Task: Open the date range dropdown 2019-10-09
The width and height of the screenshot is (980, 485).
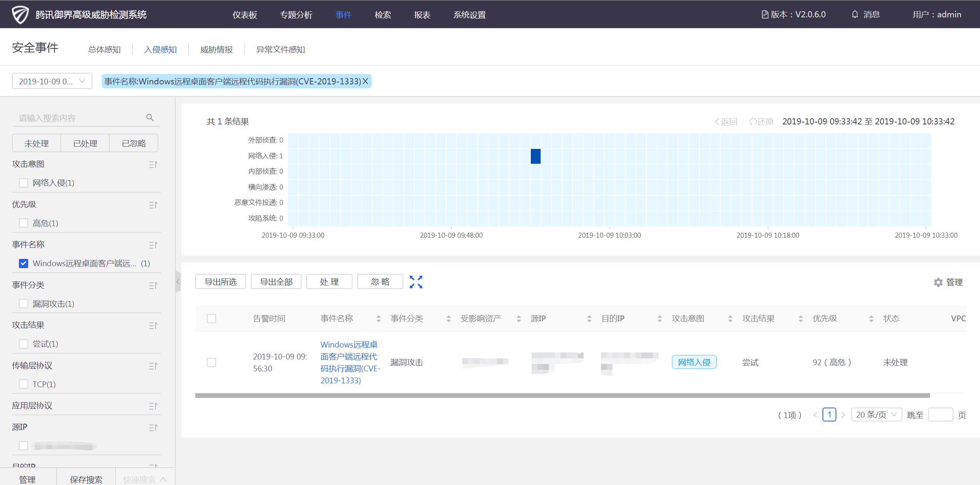Action: click(x=52, y=81)
